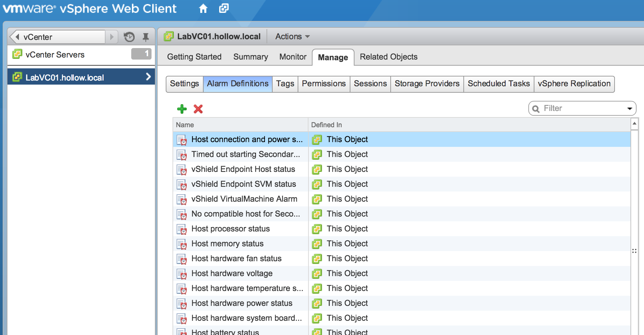Select the vShield Endpoint SVM status alarm
This screenshot has height=335, width=644.
point(244,184)
